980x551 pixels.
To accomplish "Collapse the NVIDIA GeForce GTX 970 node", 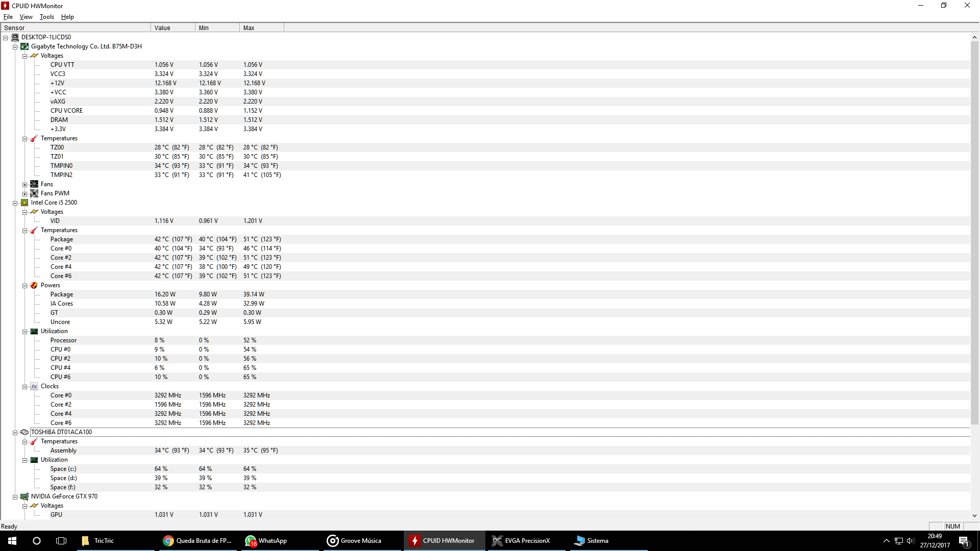I will click(15, 497).
